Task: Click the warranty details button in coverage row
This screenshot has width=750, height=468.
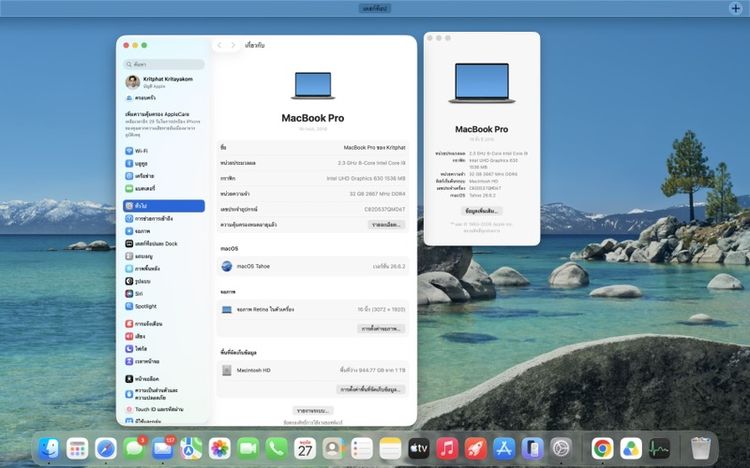Action: coord(386,224)
